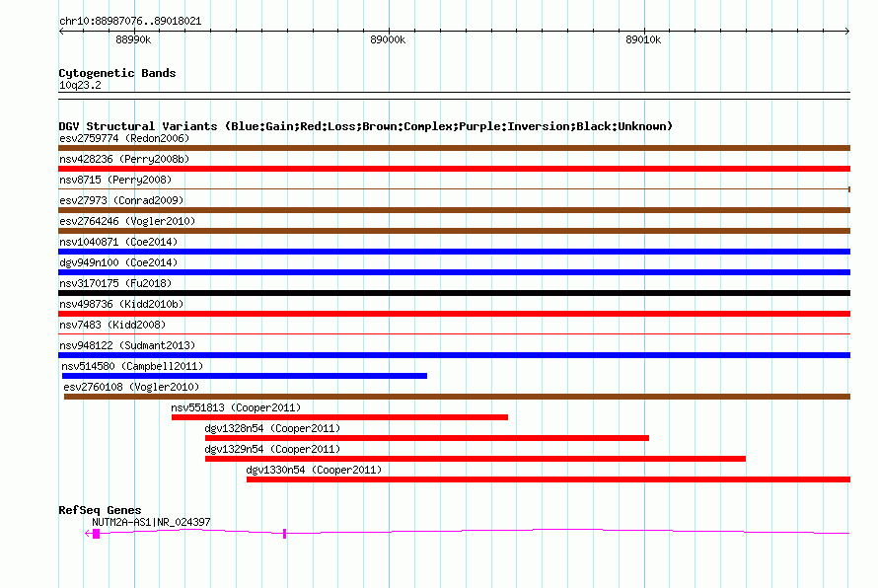Viewport: 878px width, 588px height.
Task: Open the short nsv514580 (Campbell2011) blue bar
Action: pyautogui.click(x=244, y=376)
